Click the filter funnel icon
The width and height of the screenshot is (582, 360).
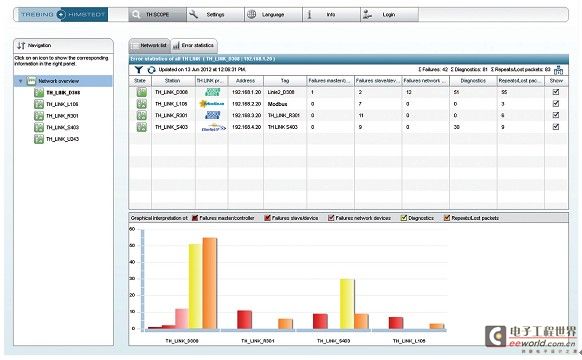138,69
